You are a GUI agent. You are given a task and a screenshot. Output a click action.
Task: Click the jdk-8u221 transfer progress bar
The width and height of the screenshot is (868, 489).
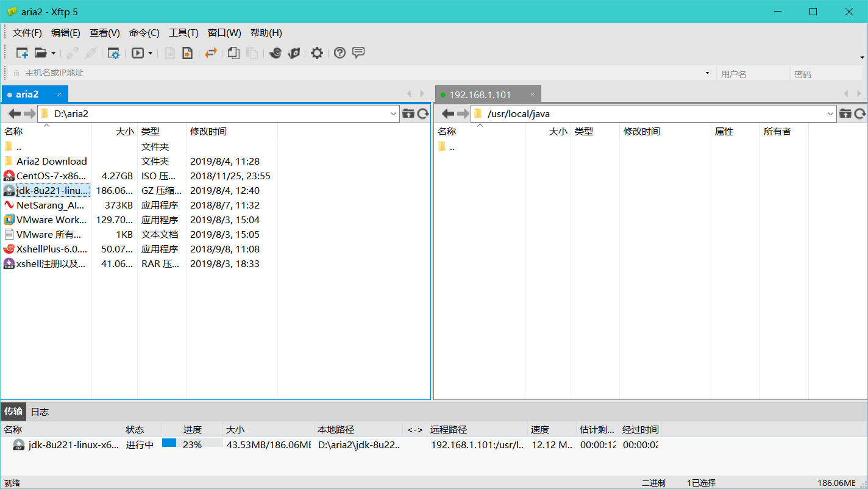[192, 444]
